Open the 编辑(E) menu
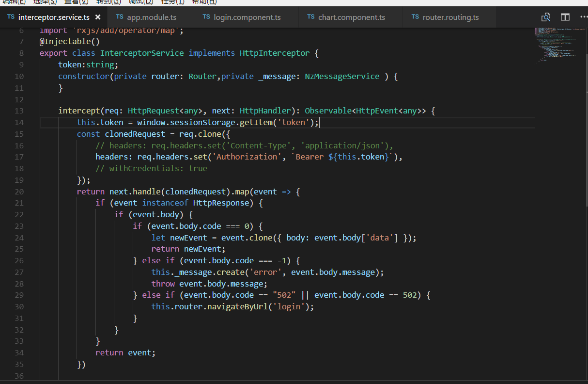 [x=14, y=2]
